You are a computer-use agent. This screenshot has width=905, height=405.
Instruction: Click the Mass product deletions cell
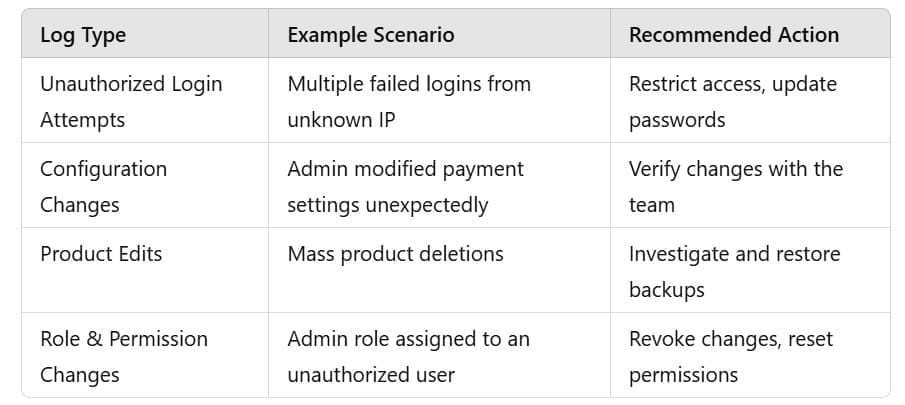(439, 270)
